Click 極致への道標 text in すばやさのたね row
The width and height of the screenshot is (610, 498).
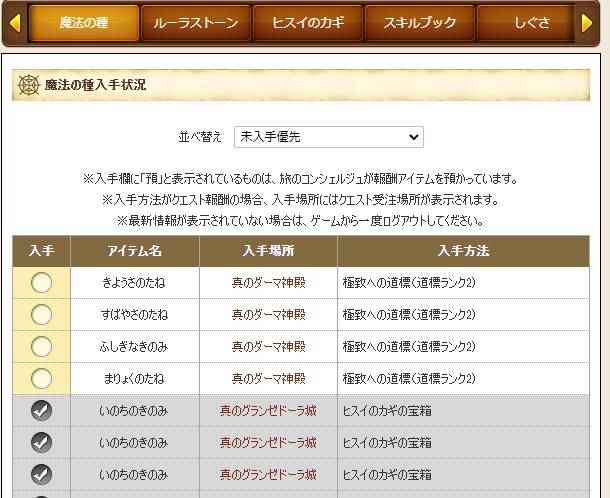point(409,314)
